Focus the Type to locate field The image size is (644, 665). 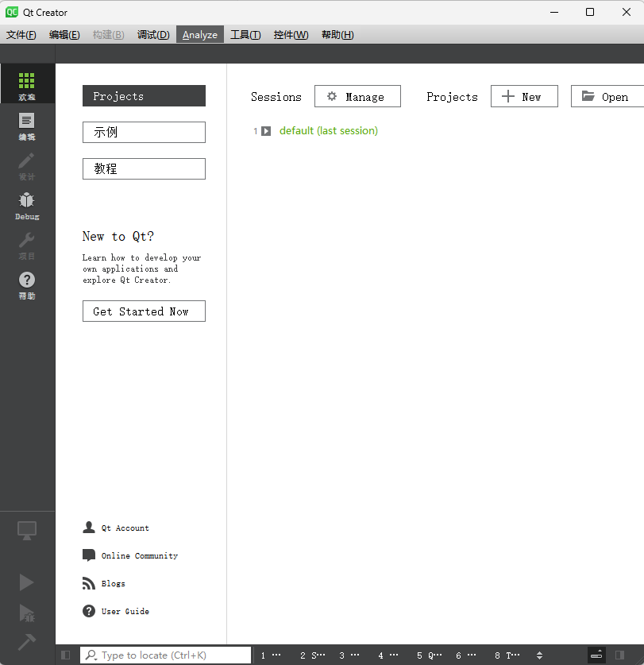pyautogui.click(x=165, y=655)
